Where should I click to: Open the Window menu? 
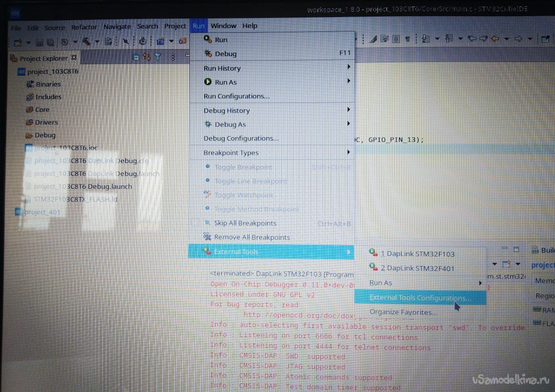click(224, 26)
